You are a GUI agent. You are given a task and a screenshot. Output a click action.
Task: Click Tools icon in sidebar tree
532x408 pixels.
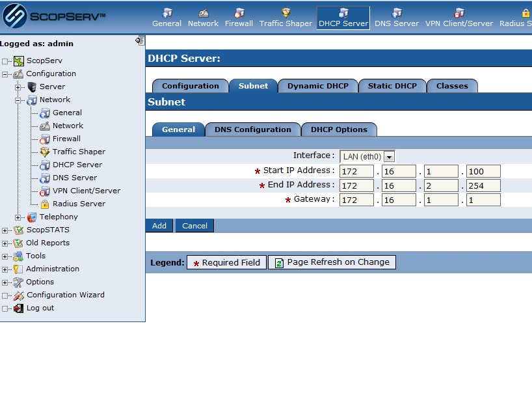(18, 256)
